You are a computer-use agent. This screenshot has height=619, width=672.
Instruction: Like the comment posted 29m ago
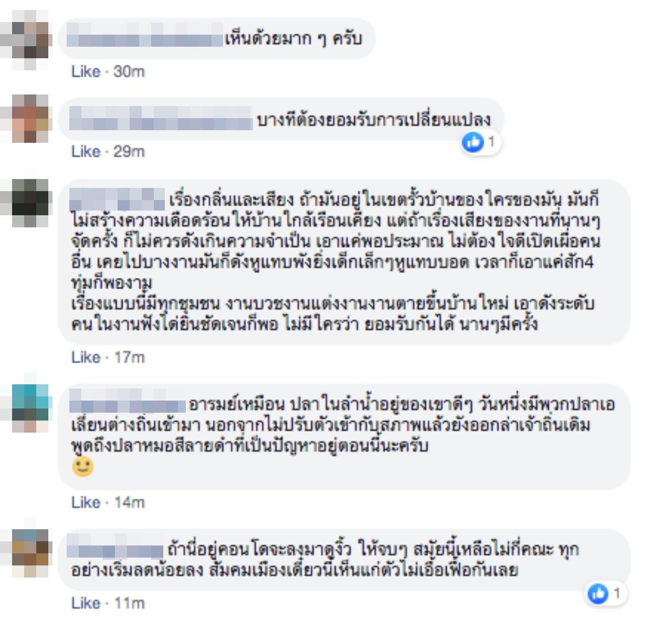86,152
